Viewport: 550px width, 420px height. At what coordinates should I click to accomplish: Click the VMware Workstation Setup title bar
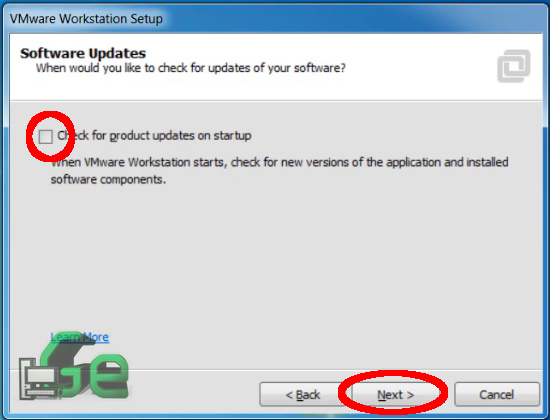tap(275, 18)
